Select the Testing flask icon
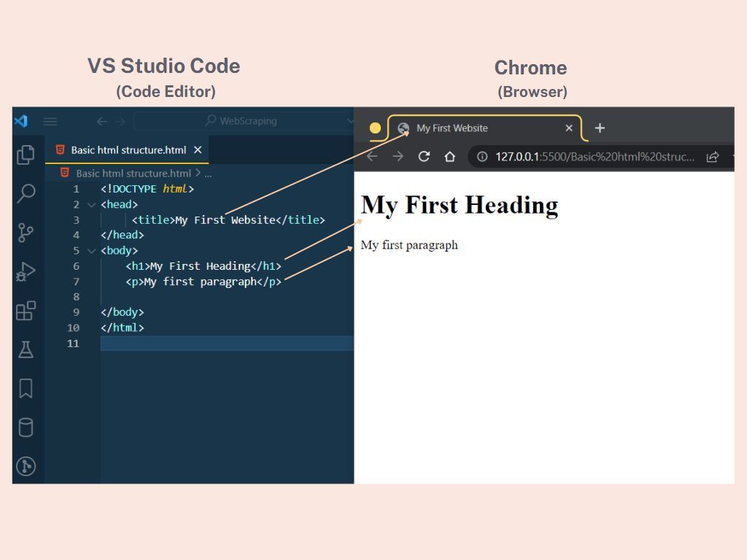Screen dimensions: 747x560 tap(26, 350)
